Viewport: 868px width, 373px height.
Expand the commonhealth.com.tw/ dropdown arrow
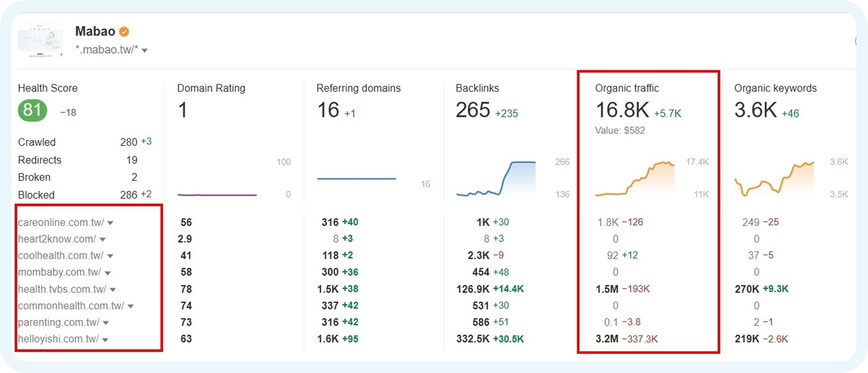point(131,306)
